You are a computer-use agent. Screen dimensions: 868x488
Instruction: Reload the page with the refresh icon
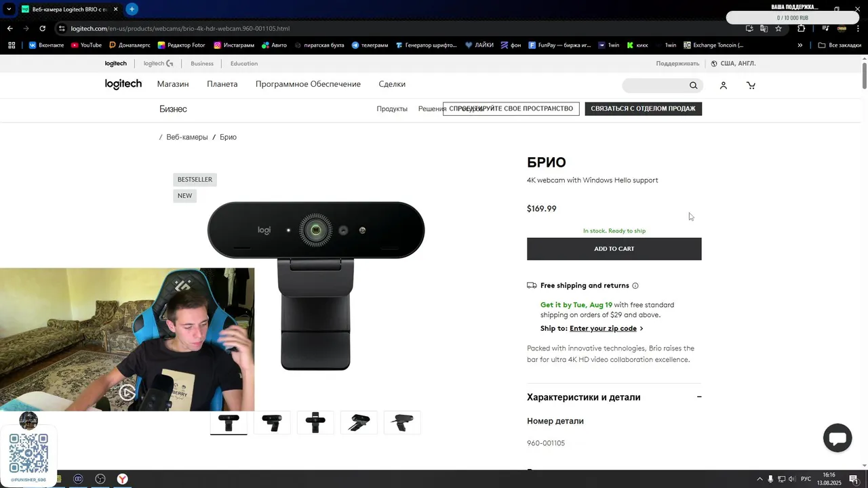pos(43,28)
